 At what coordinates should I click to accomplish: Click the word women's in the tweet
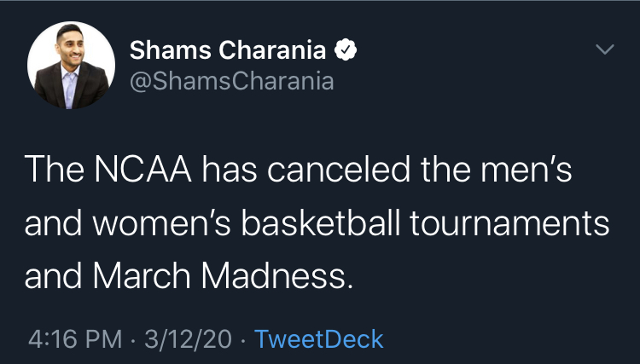[162, 223]
